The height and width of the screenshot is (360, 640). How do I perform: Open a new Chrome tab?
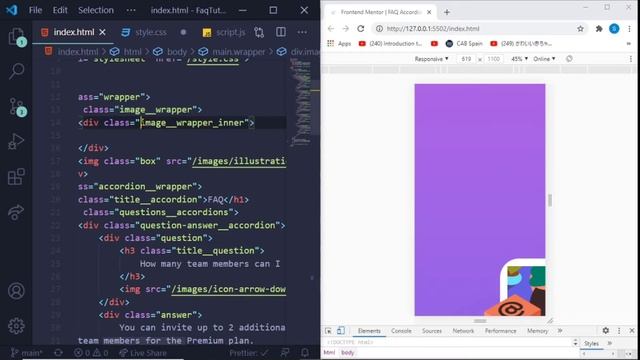point(447,12)
